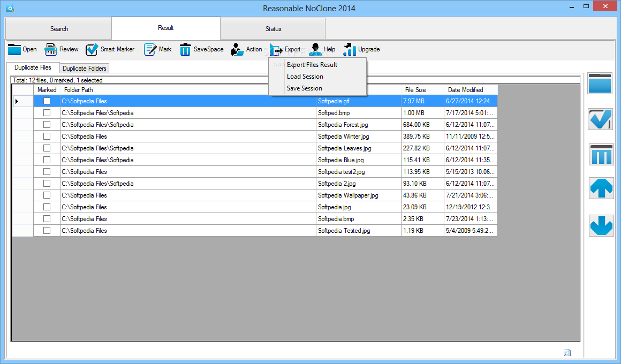Viewport: 621px width, 364px height.
Task: Open the Duplicate Folders tab
Action: point(85,68)
